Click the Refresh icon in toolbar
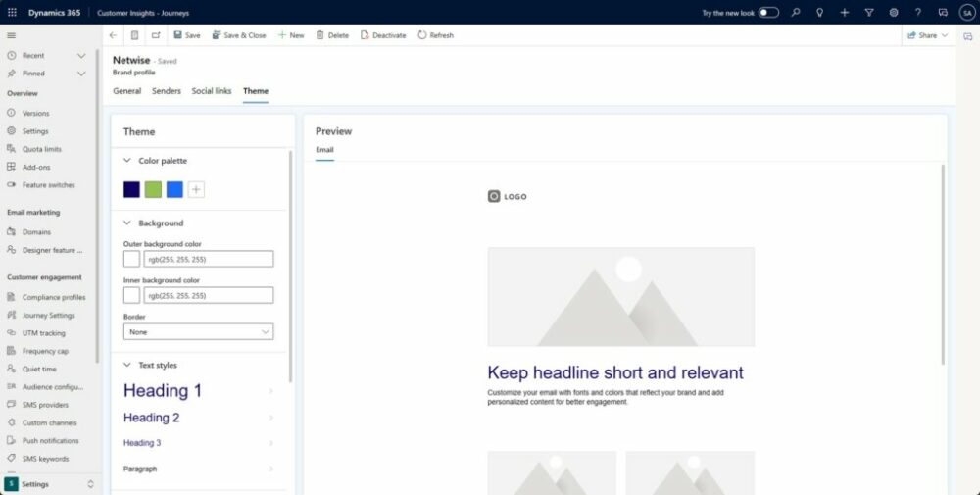 point(422,35)
